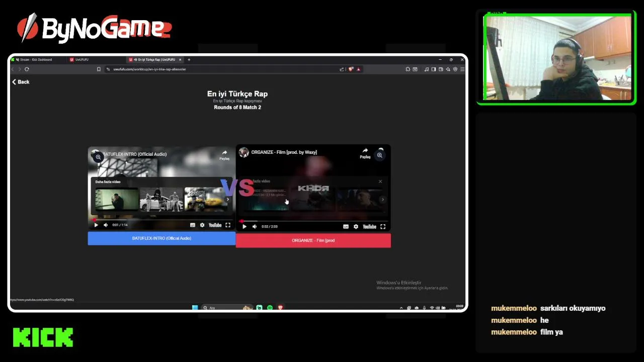The height and width of the screenshot is (362, 644).
Task: Close the En iyi Türkçe Rap tab
Action: click(180, 59)
